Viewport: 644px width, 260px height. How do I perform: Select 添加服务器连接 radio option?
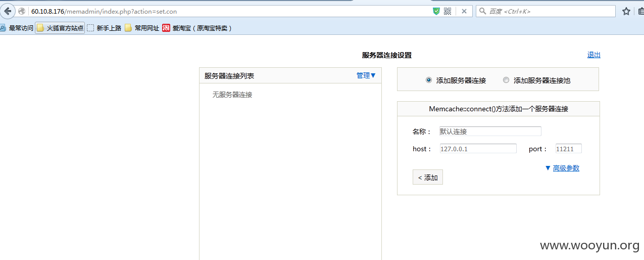(429, 80)
